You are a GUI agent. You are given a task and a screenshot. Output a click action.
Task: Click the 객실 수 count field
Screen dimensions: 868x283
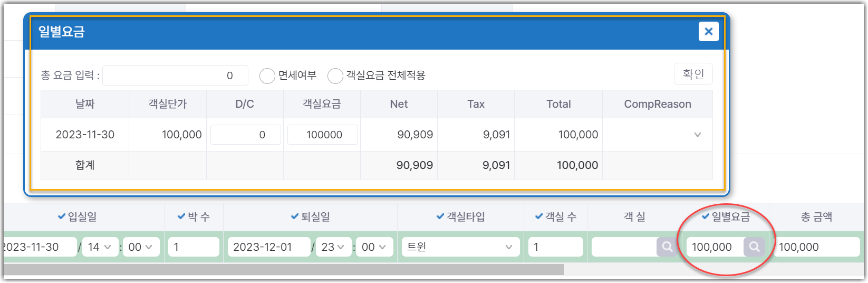[x=555, y=247]
